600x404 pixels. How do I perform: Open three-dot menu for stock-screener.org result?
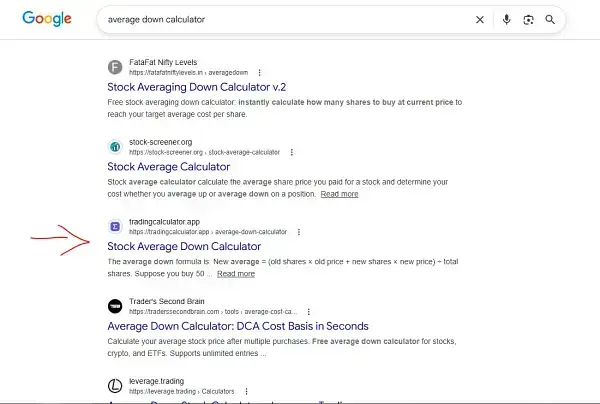[292, 152]
